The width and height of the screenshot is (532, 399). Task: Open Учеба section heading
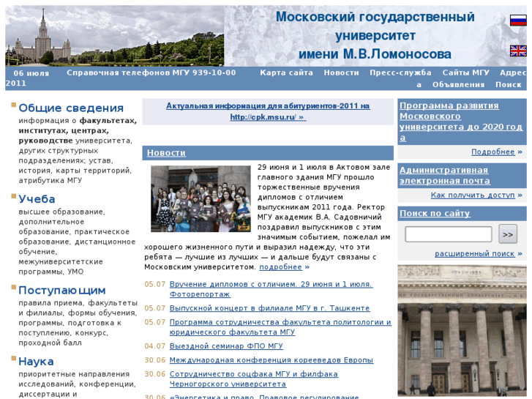click(x=37, y=199)
